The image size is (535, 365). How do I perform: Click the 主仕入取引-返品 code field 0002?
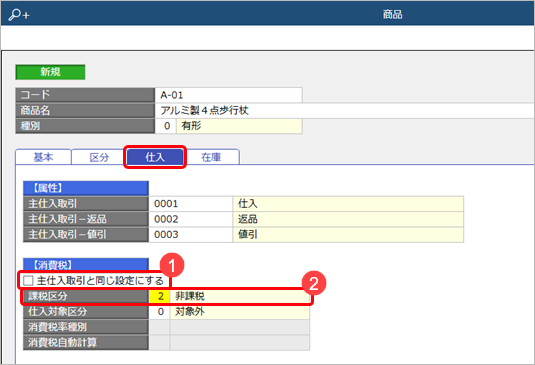pyautogui.click(x=191, y=219)
